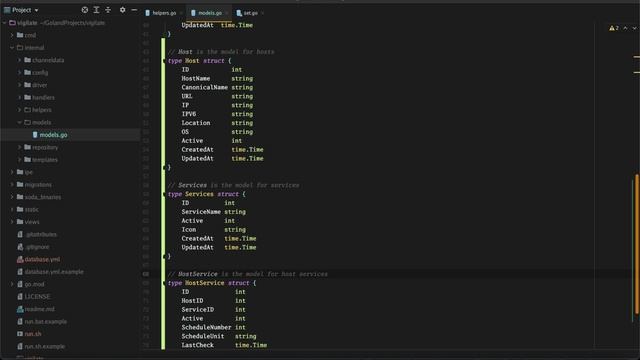Switch to the third editor tab set.go
640x360 pixels.
tap(251, 13)
